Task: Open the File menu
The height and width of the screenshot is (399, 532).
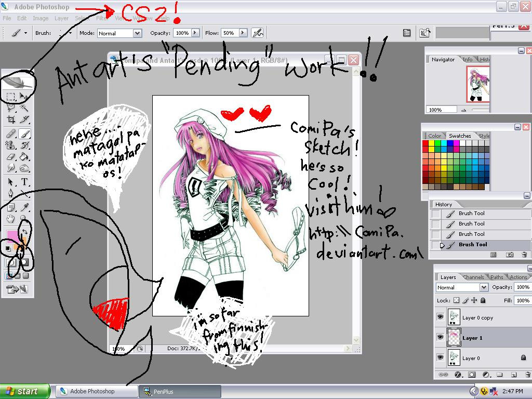Action: coord(7,18)
